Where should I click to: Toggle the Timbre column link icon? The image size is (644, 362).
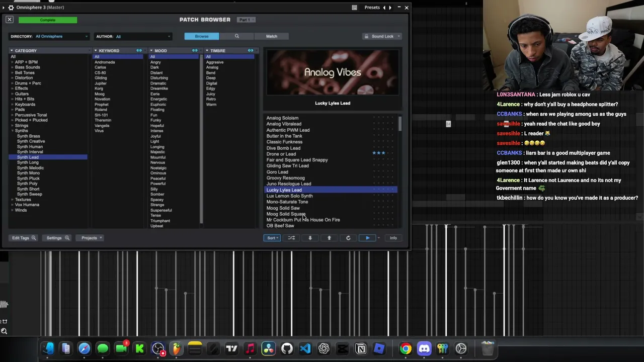tap(251, 51)
